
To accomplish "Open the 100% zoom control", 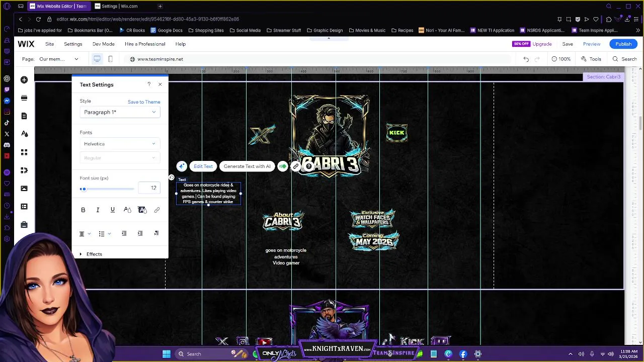I will coord(561,59).
